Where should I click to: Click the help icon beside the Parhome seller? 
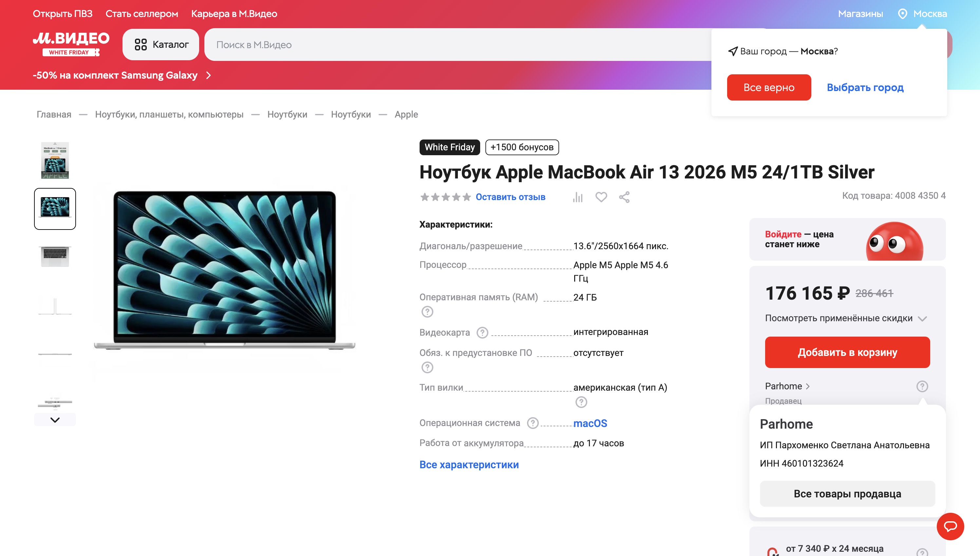pos(922,386)
